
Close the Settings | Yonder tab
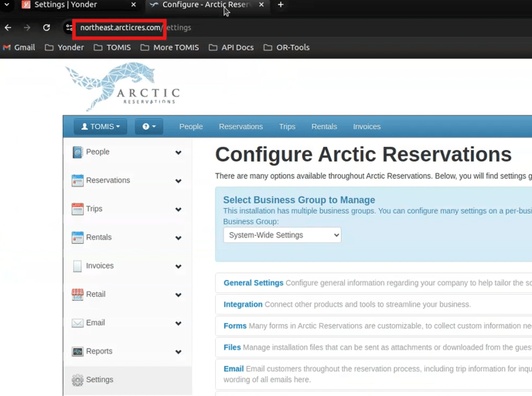[134, 5]
